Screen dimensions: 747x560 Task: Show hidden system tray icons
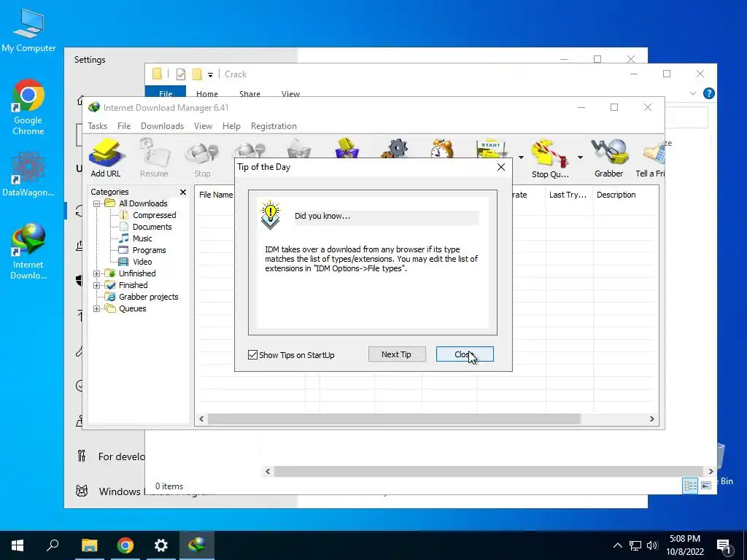[x=617, y=545]
